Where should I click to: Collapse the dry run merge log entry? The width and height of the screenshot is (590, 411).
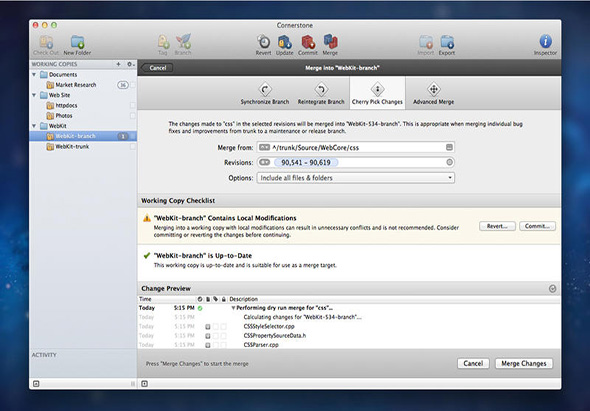[233, 308]
